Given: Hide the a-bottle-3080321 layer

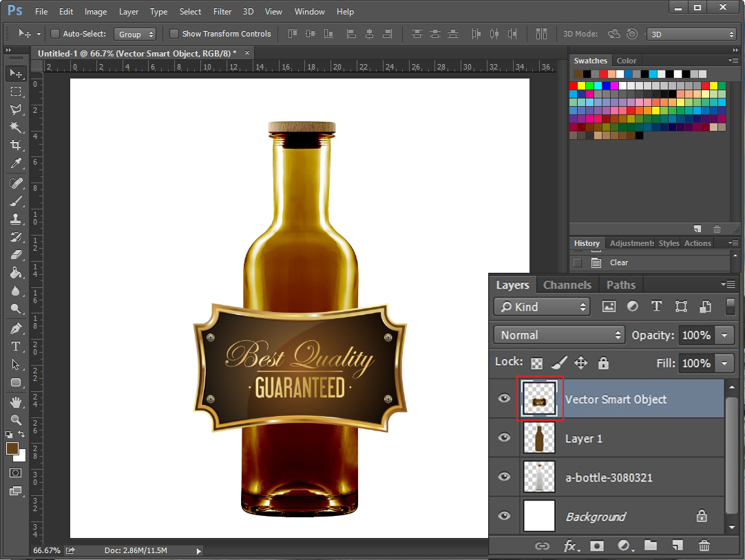Looking at the screenshot, I should point(504,477).
